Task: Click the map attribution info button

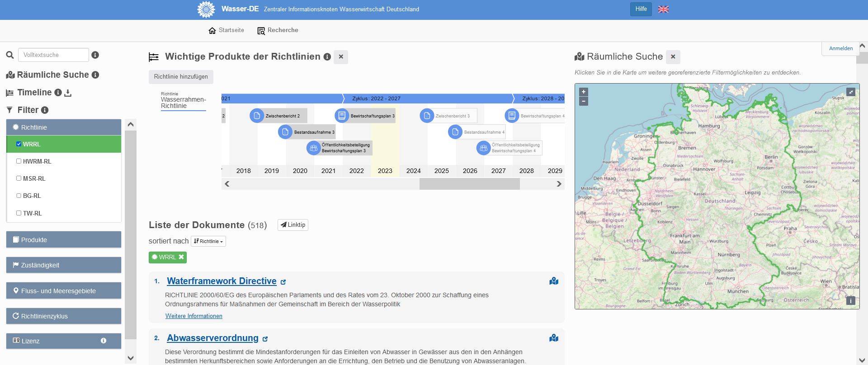Action: coord(850,300)
